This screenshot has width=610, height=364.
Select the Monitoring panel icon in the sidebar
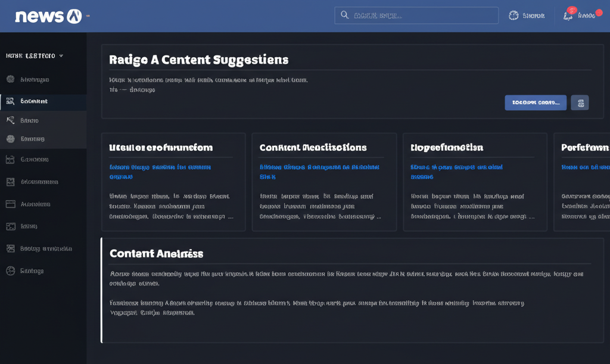point(10,182)
